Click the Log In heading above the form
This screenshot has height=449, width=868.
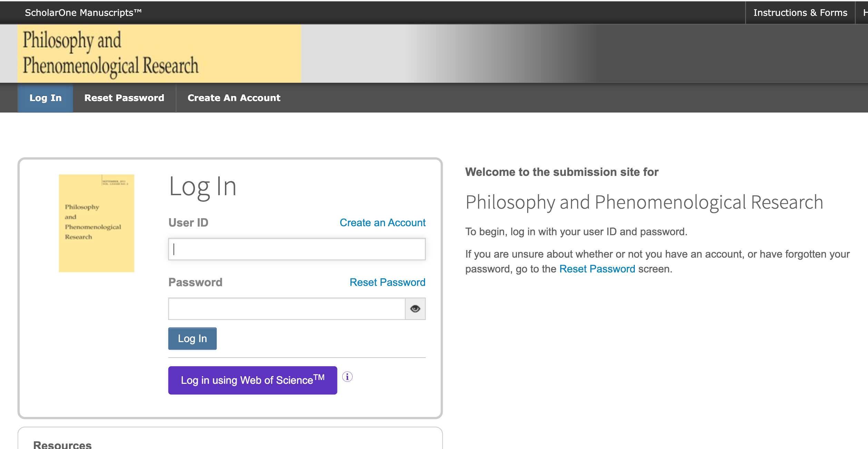203,186
